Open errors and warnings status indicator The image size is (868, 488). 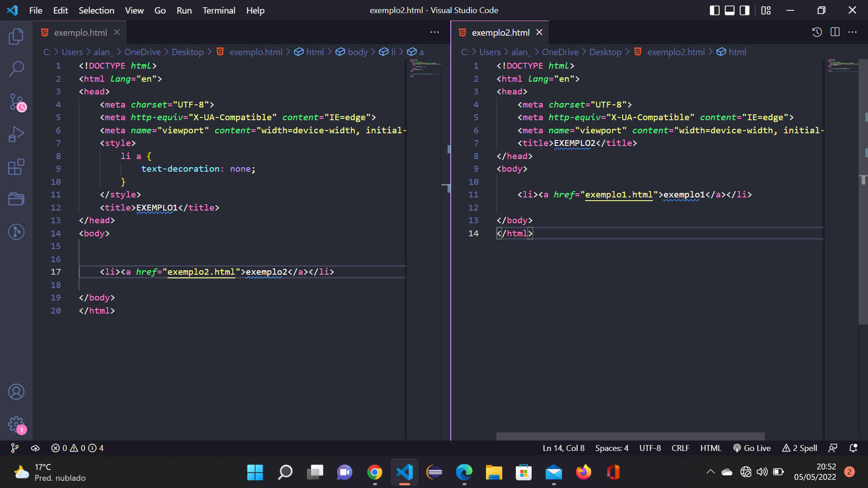77,448
